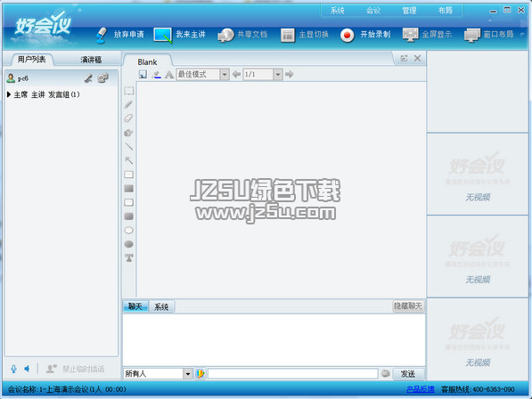Switch to the 系统 messages tab
The image size is (532, 399).
pyautogui.click(x=161, y=306)
